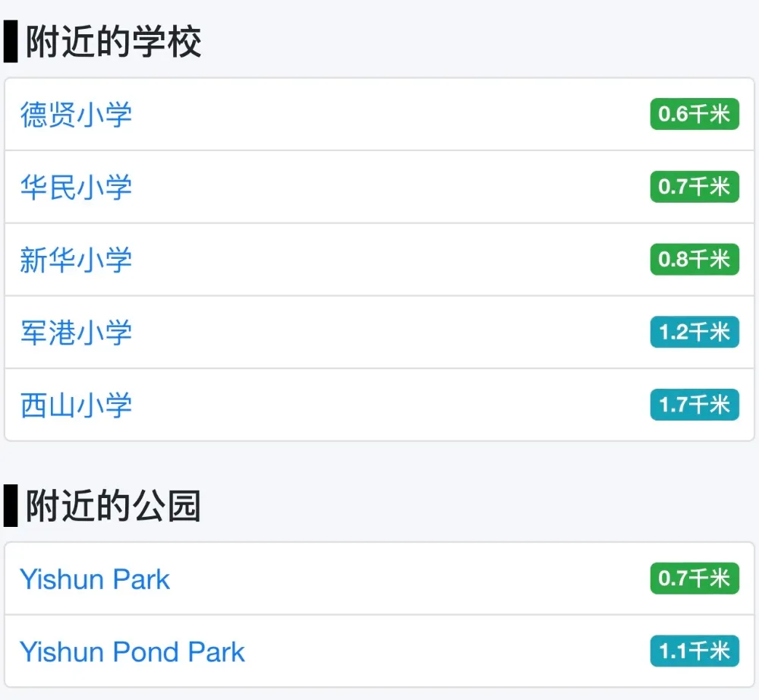Open the 新华小学 school link
Viewport: 759px width, 700px height.
[x=76, y=260]
